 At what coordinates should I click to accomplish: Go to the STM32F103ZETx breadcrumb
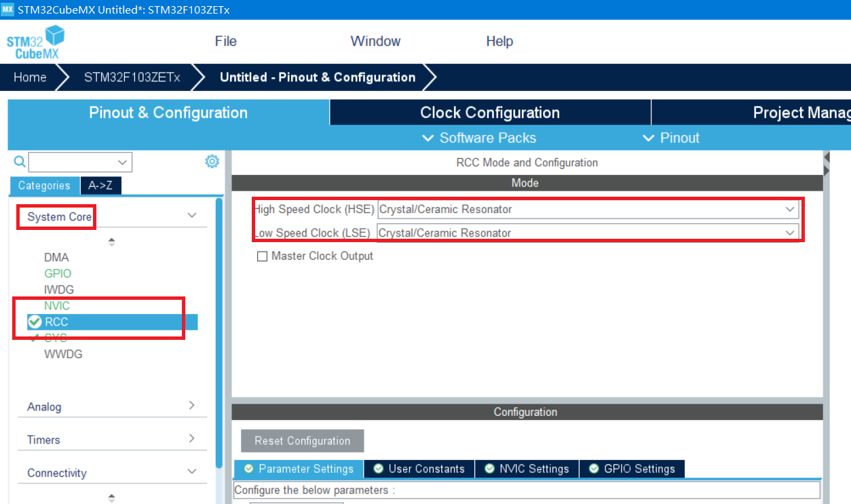coord(132,77)
